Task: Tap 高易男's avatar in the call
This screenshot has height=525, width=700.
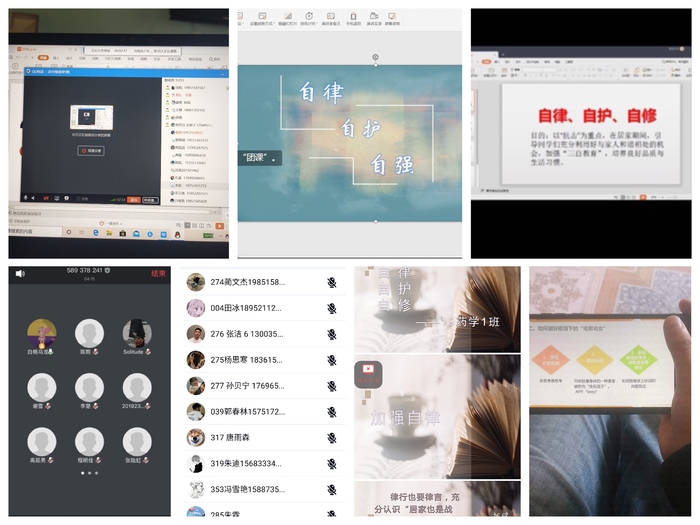Action: click(x=42, y=441)
